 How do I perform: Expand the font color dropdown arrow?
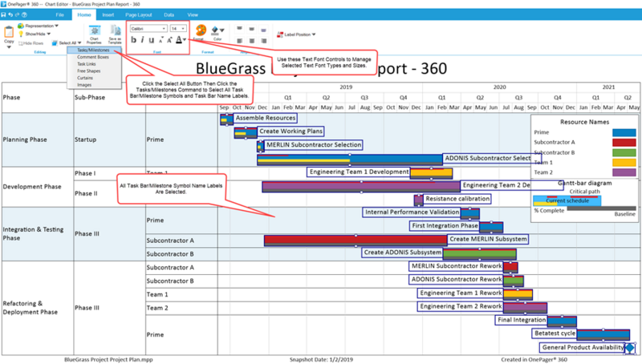(185, 39)
